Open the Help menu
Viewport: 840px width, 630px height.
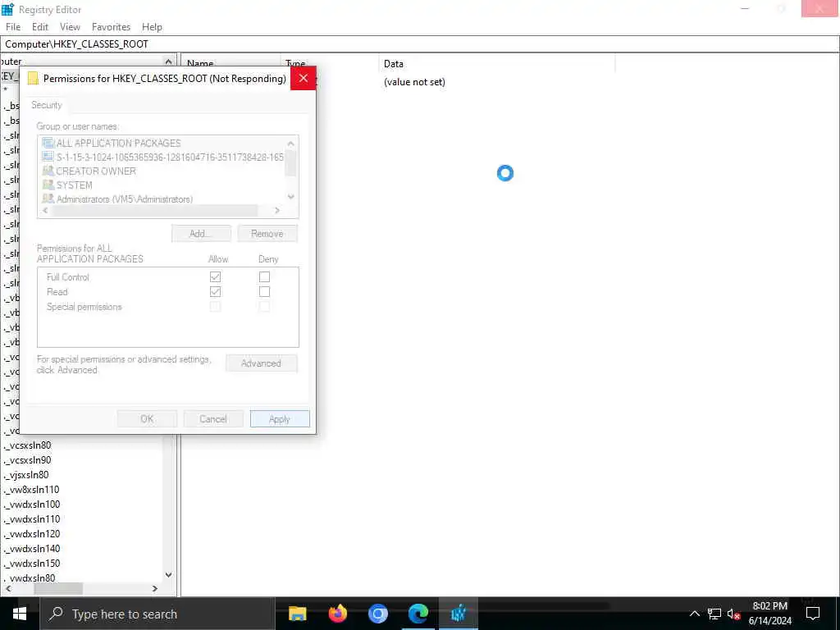pos(152,27)
